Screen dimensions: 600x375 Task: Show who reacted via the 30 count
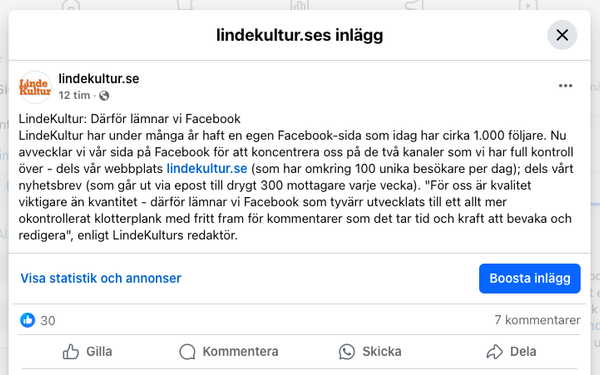48,321
